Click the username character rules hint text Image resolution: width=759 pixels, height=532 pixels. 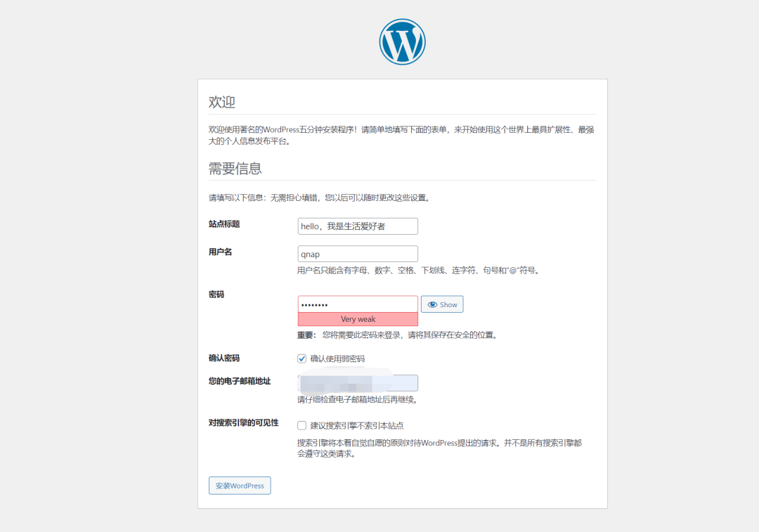(x=418, y=270)
